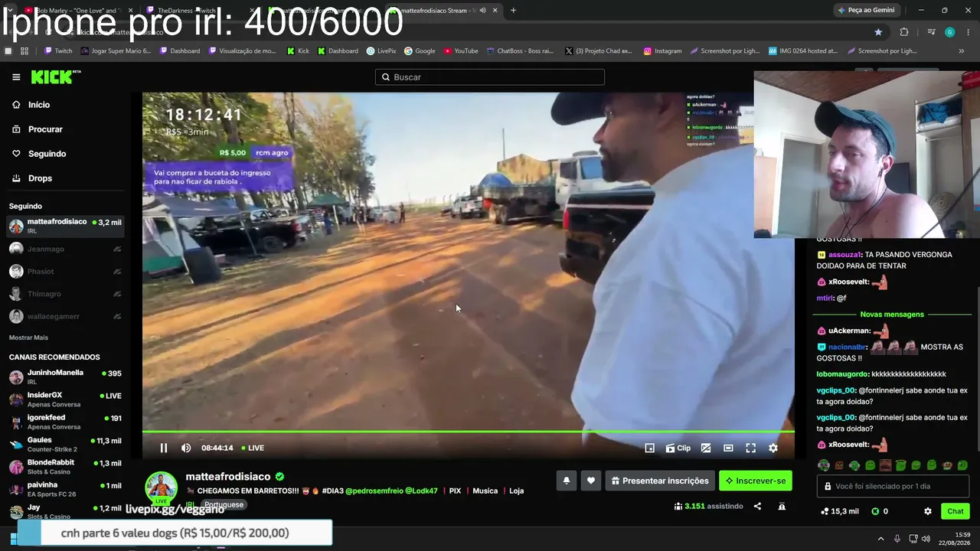Viewport: 980px width, 551px height.
Task: Click in the Buscar search field
Action: [490, 77]
